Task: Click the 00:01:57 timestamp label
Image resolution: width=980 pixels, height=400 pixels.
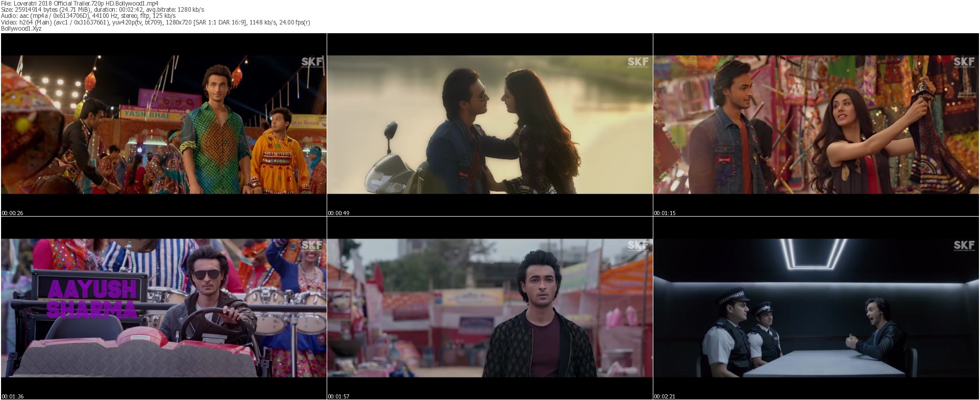Action: point(339,396)
